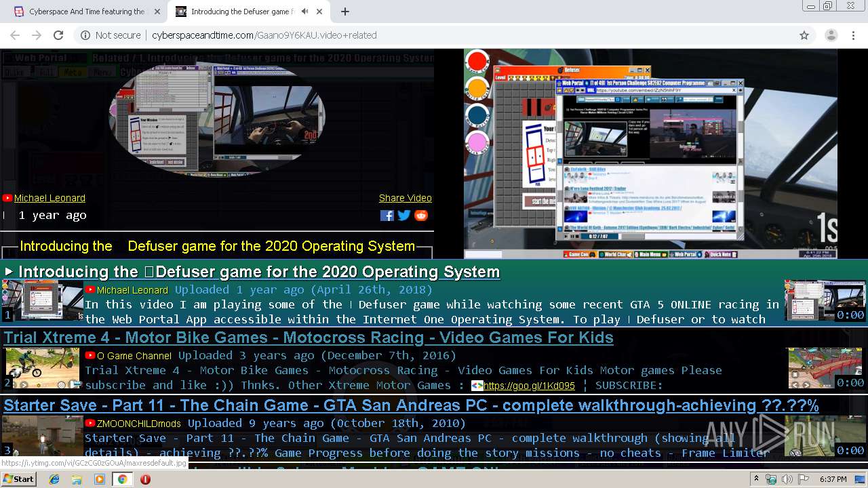Click YouTube icon beside Michael Leonard in list
This screenshot has width=868, height=488.
tap(90, 290)
